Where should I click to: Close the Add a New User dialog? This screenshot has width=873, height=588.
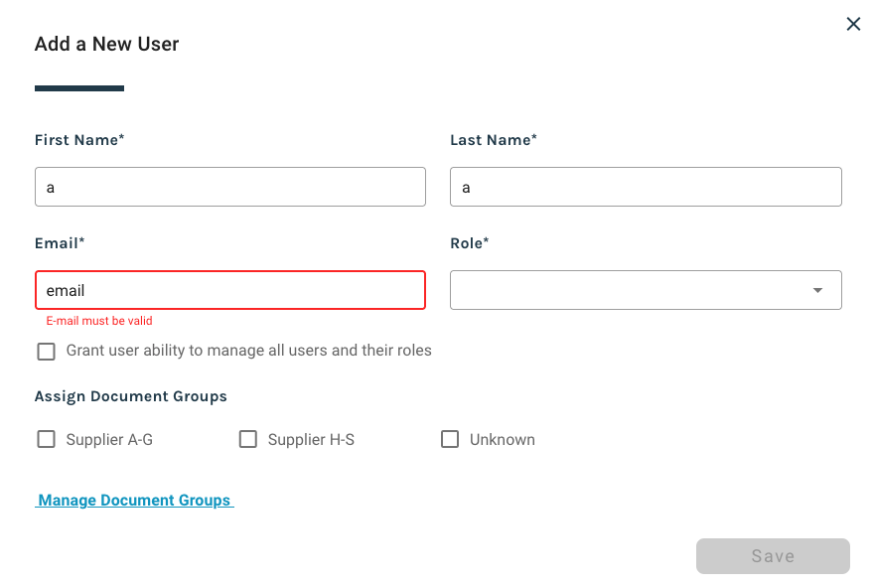coord(853,24)
